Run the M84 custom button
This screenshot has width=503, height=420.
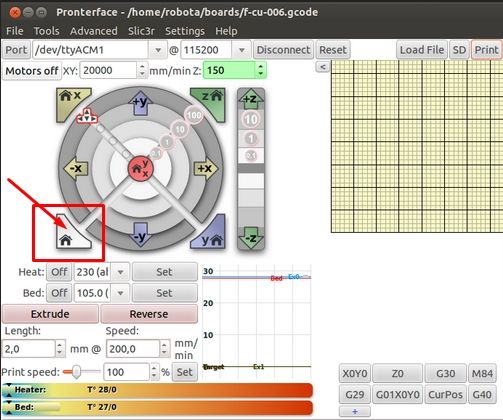tap(482, 373)
